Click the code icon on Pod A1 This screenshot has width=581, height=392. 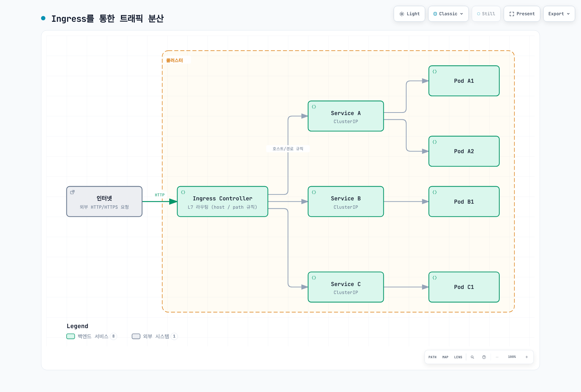(435, 72)
